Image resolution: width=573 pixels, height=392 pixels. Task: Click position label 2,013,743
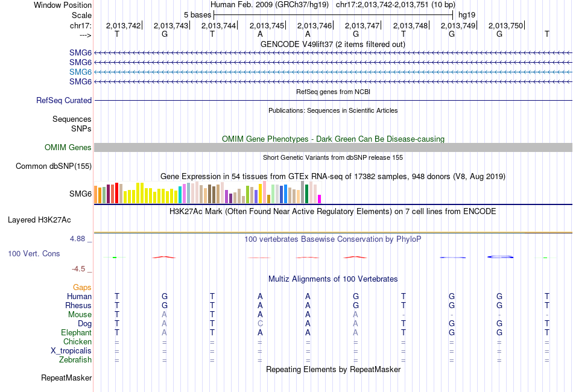point(171,25)
